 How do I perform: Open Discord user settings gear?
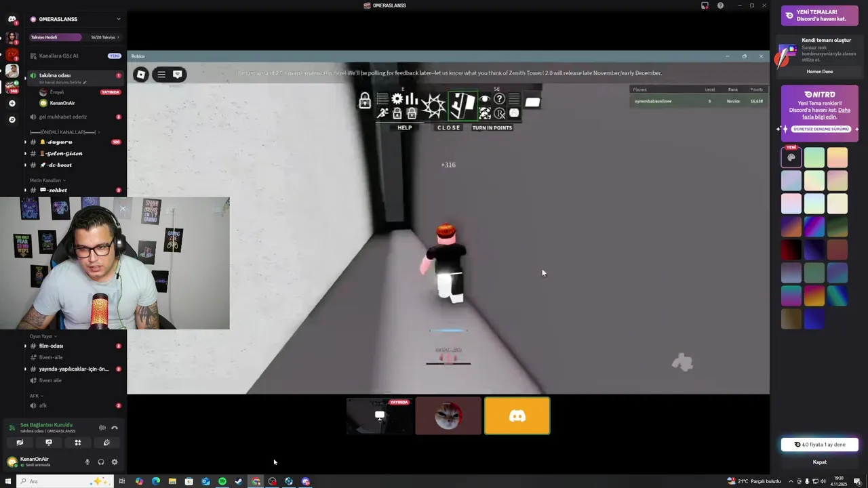(115, 462)
